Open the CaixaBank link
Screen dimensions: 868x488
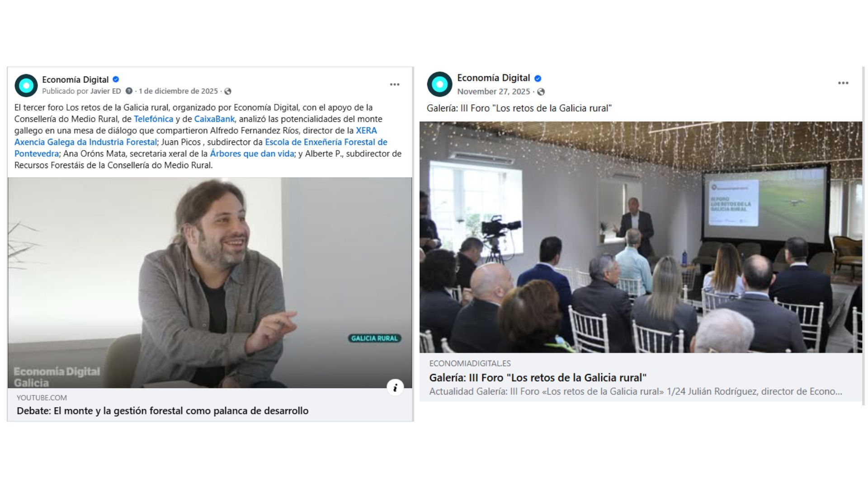(x=214, y=119)
